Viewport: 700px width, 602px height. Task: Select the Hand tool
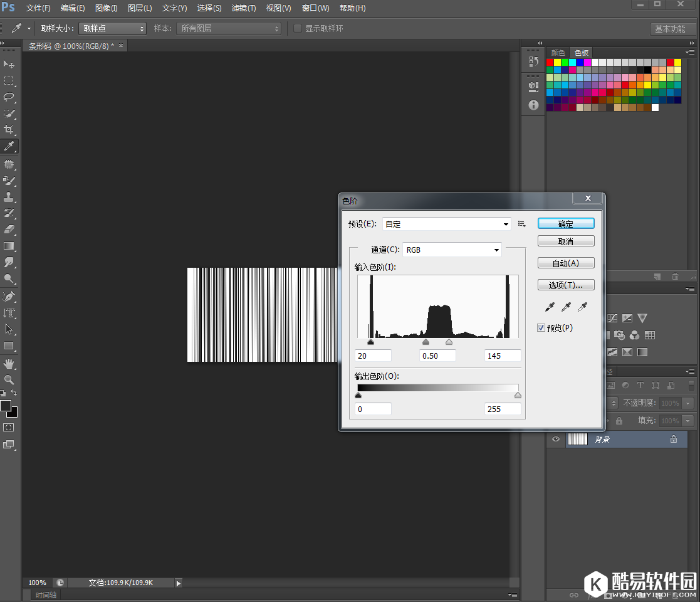tap(9, 363)
